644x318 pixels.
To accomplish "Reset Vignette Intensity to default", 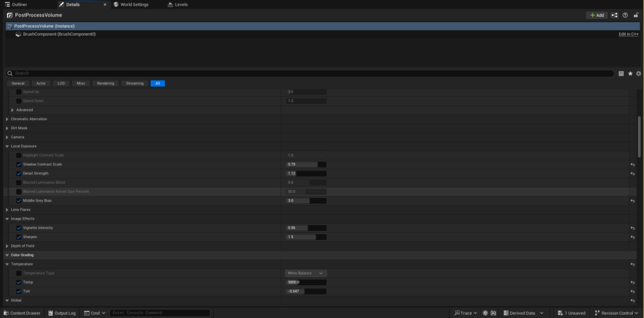I will (633, 228).
